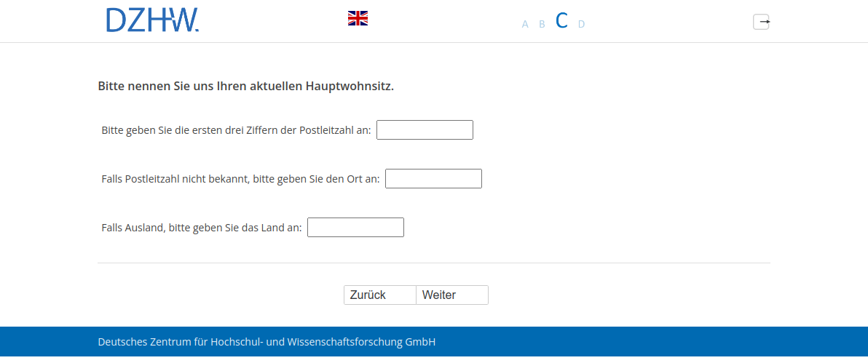Click the DZHW logo
Viewport: 868px width, 363px height.
click(x=152, y=20)
